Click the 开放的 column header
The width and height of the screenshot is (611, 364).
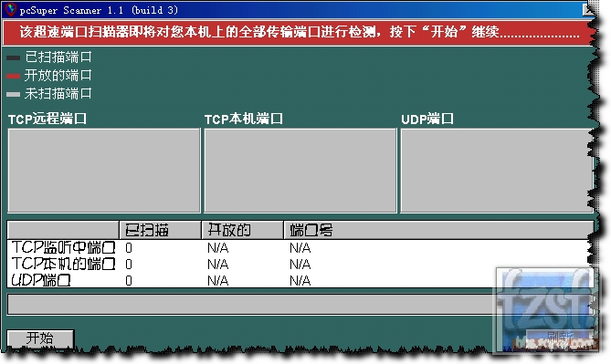pos(242,230)
